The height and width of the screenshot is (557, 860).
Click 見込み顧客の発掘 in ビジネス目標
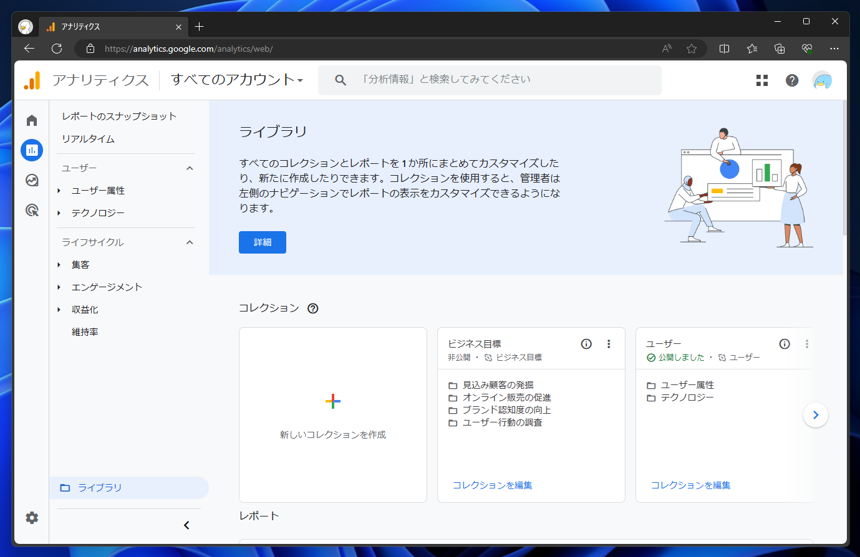[x=497, y=385]
